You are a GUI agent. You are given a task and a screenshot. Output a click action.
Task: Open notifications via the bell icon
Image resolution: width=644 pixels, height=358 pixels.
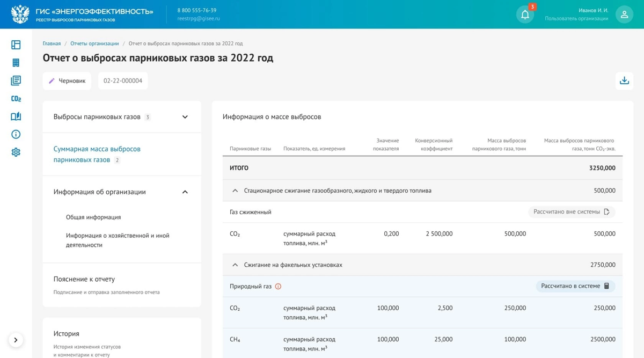click(x=525, y=13)
